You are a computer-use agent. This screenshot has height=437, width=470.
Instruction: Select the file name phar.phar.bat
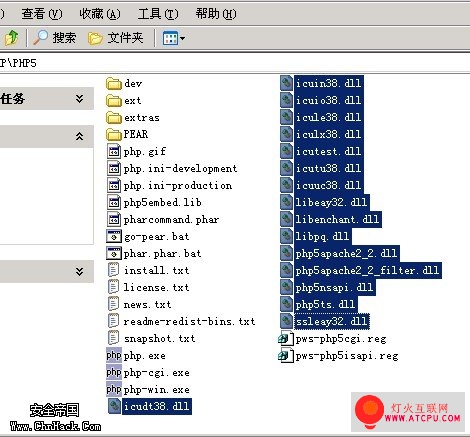click(162, 254)
